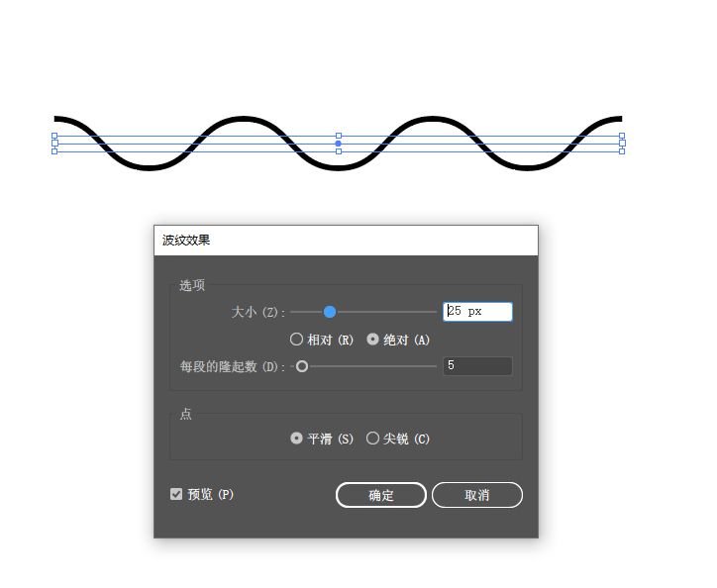Screen dimensions: 717x588
Task: Confirm with the 确定 button
Action: click(381, 495)
